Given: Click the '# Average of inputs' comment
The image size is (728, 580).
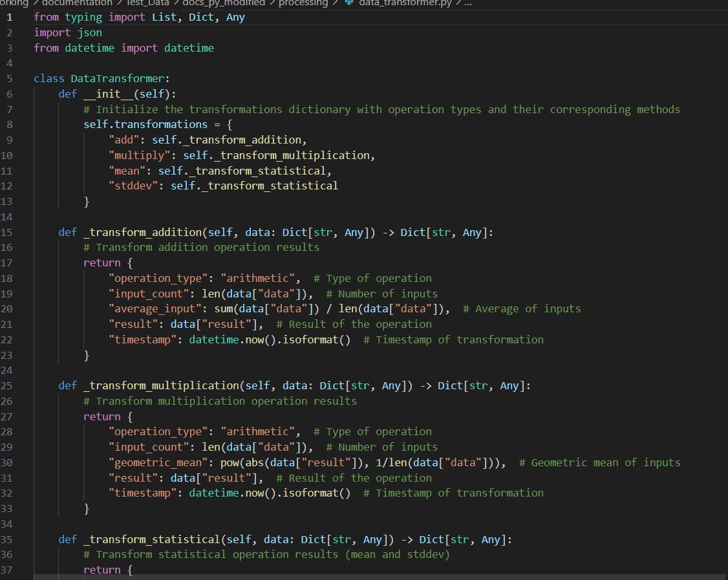Looking at the screenshot, I should click(522, 309).
